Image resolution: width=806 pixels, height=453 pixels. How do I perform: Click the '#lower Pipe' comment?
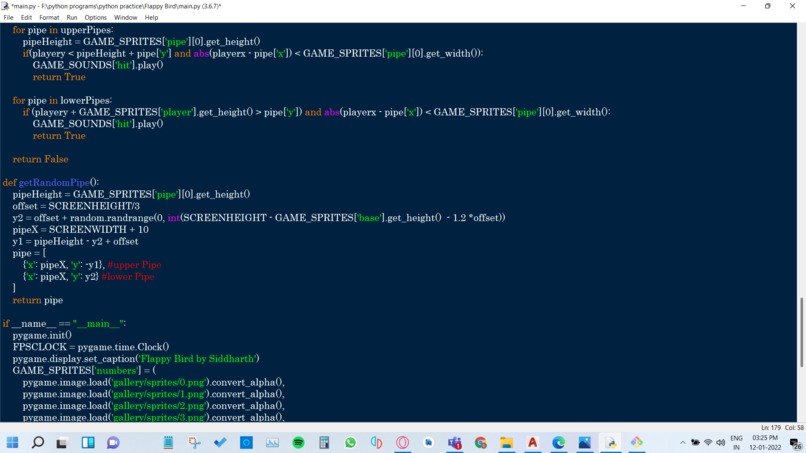point(127,277)
